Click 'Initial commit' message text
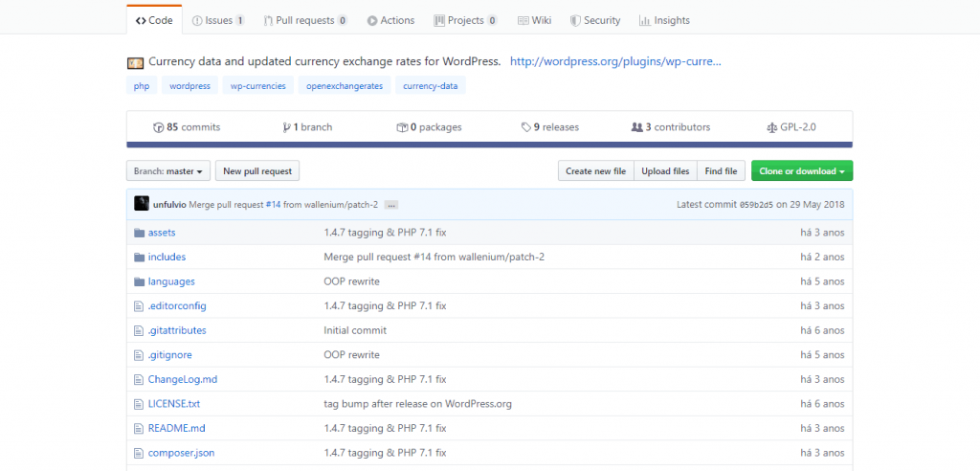 coord(355,330)
